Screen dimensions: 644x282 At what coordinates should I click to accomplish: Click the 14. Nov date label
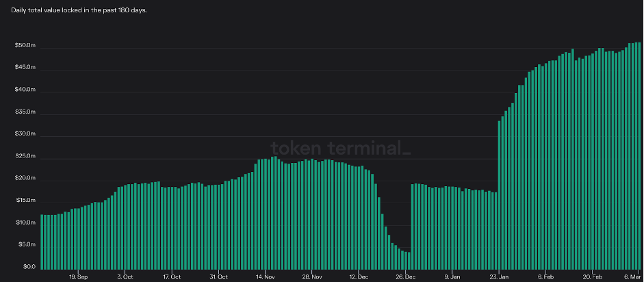click(266, 277)
